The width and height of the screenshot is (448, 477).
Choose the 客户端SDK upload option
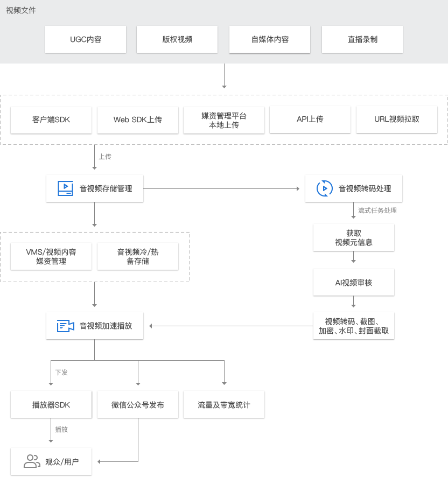(x=51, y=120)
